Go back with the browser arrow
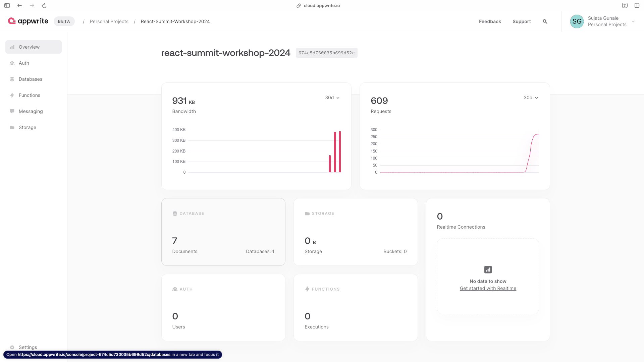The width and height of the screenshot is (644, 362). 19,5
